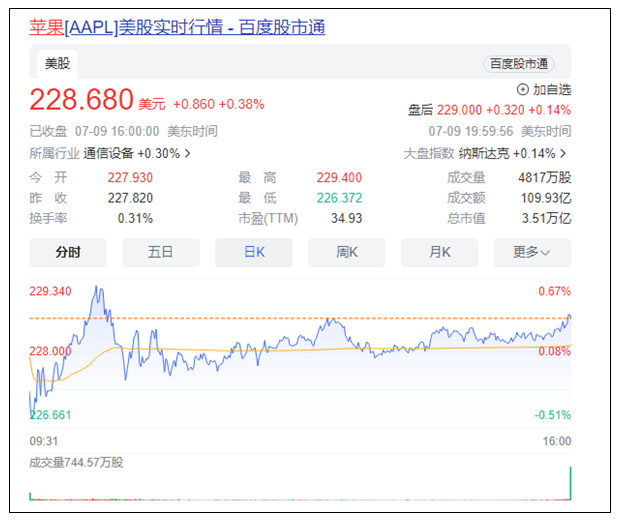Screen dimensions: 619x527
Task: Click the 09:31 time axis label
Action: pos(43,441)
